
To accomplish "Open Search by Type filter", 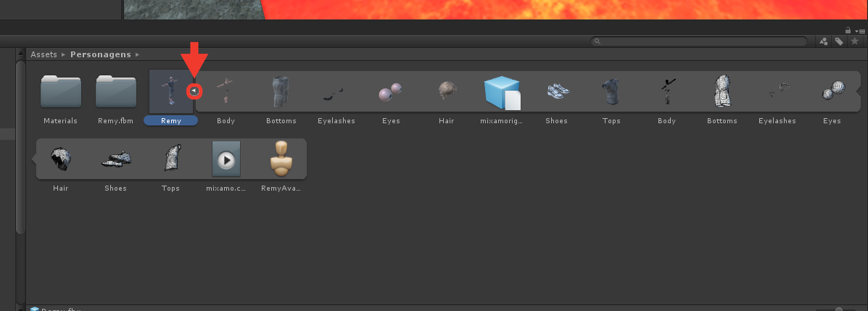I will pyautogui.click(x=824, y=41).
